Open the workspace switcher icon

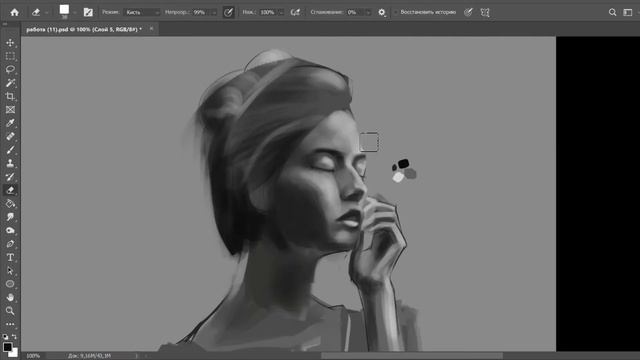(x=628, y=12)
